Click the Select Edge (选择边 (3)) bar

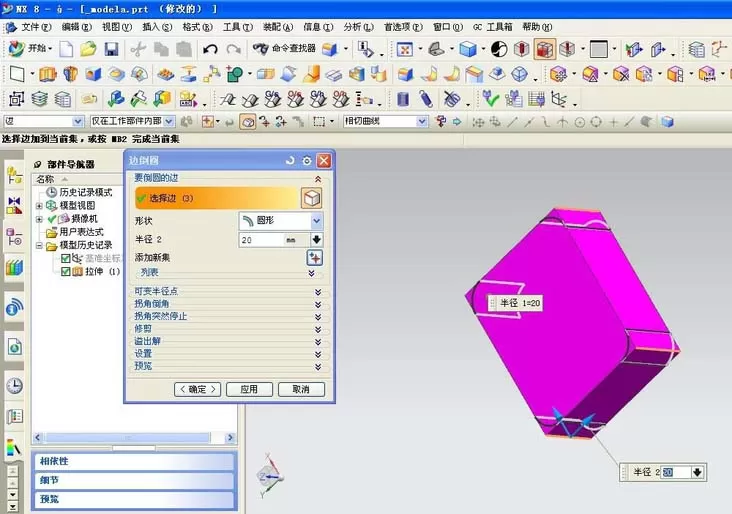pyautogui.click(x=217, y=198)
